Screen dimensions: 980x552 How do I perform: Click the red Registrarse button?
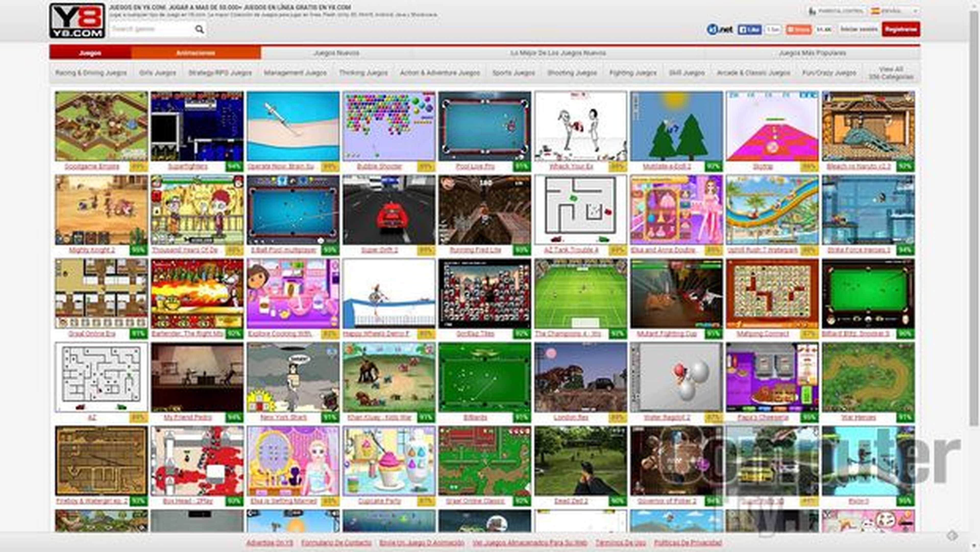(900, 29)
